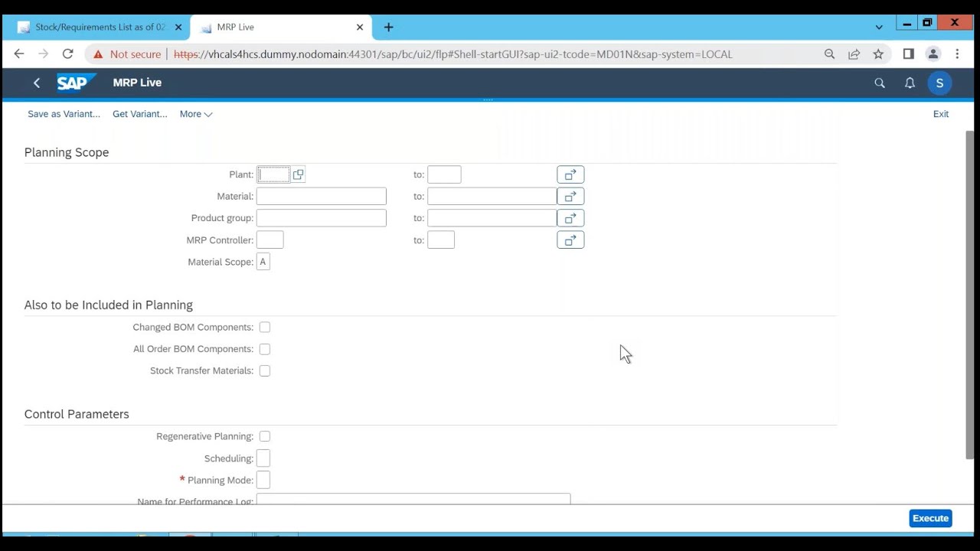Screen dimensions: 980x551
Task: Open the tab search chevron
Action: [879, 27]
